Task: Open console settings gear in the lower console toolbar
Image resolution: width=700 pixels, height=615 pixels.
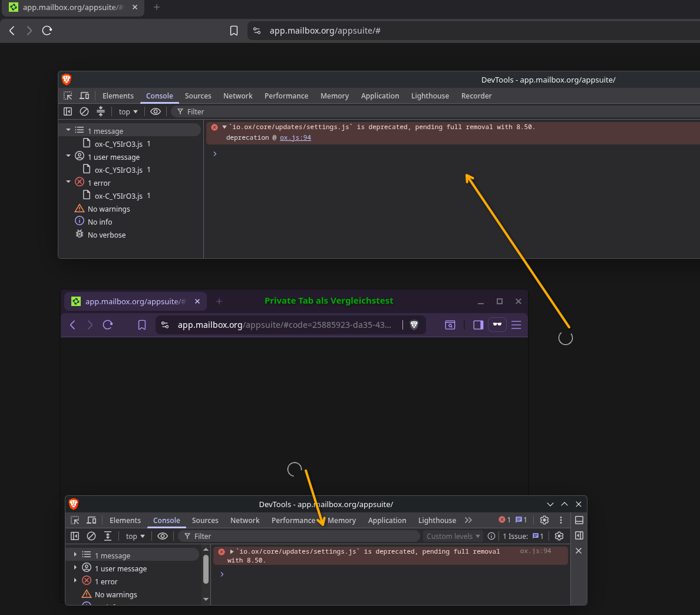Action: click(559, 536)
